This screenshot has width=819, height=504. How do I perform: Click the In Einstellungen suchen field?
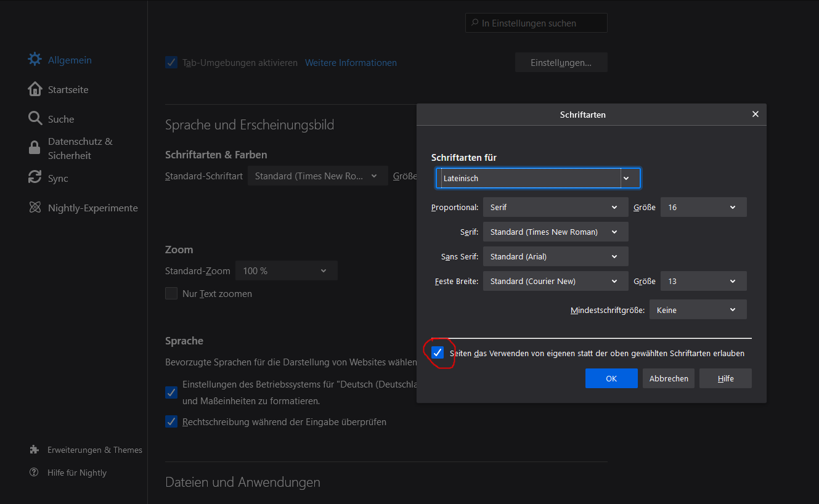click(536, 23)
